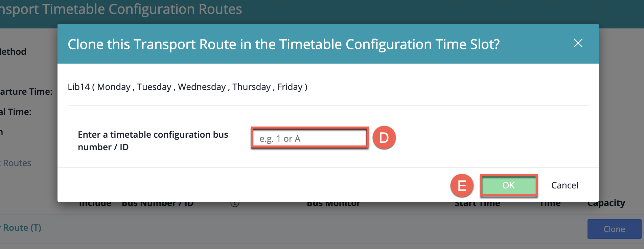Click the Transport Timetable Configuration Routes page header
This screenshot has height=249, width=644.
pos(121,9)
